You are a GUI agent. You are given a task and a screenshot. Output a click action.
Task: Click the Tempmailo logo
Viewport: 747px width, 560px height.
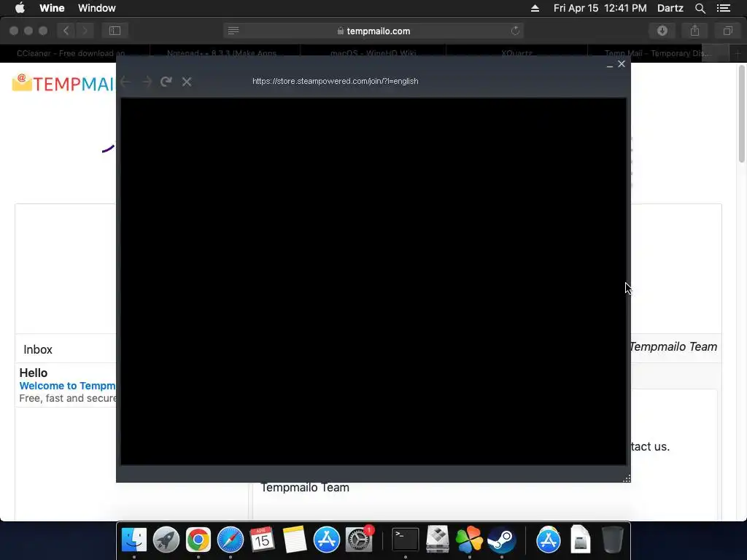point(63,83)
